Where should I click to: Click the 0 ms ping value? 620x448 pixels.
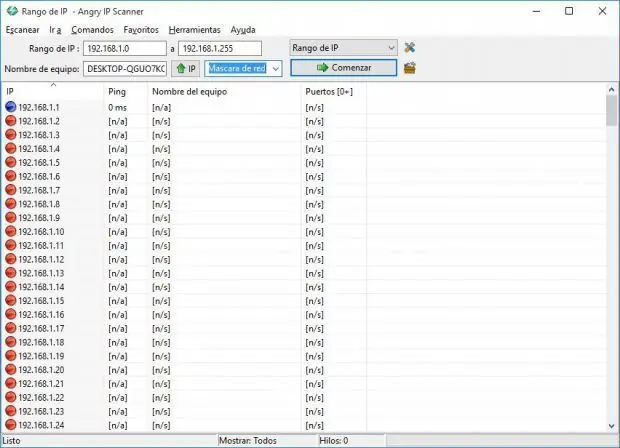coord(117,108)
